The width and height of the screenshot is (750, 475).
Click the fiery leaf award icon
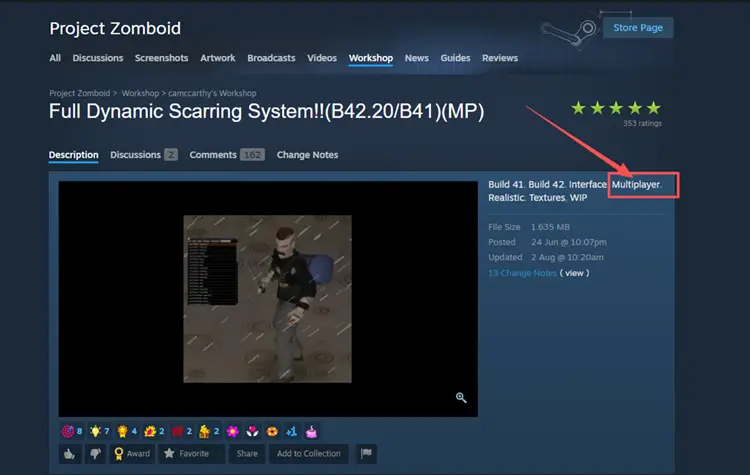[x=150, y=431]
